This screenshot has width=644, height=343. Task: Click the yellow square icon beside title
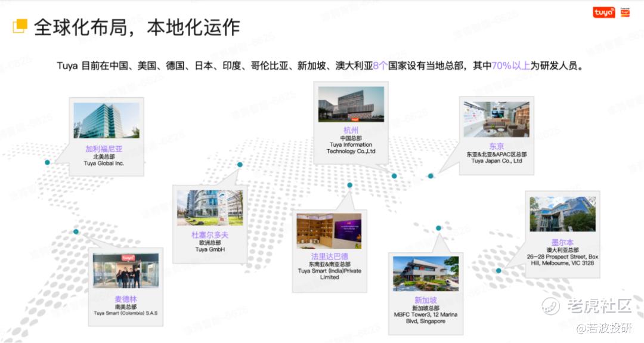tap(20, 26)
